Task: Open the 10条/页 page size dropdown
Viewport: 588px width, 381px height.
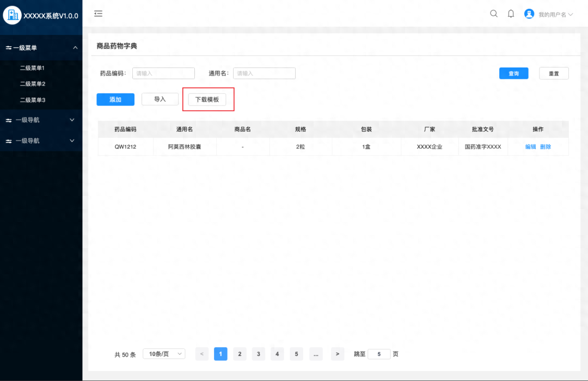Action: [x=164, y=354]
